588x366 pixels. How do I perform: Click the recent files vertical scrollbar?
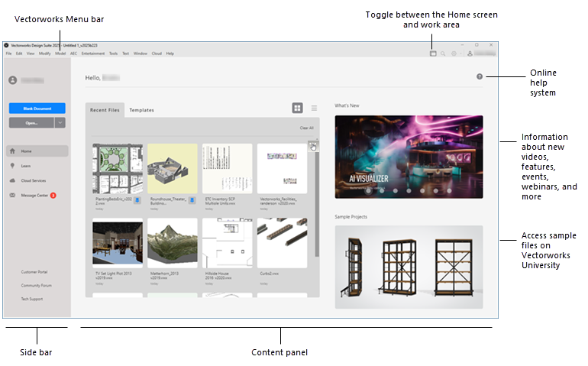tap(317, 214)
